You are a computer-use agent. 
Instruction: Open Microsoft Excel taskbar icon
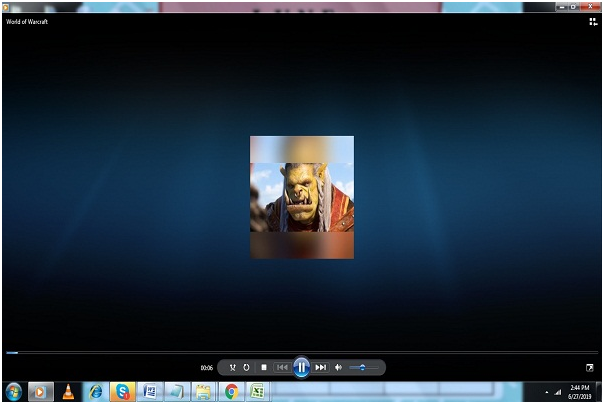pos(257,392)
